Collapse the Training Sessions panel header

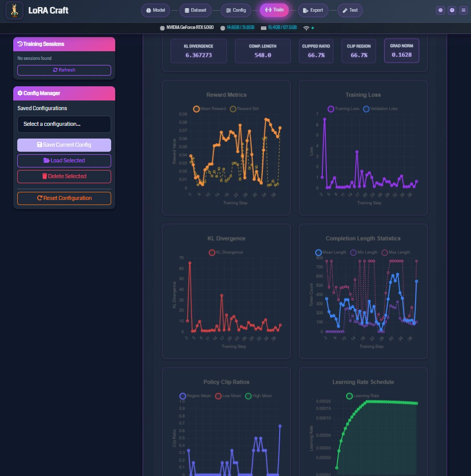click(64, 44)
